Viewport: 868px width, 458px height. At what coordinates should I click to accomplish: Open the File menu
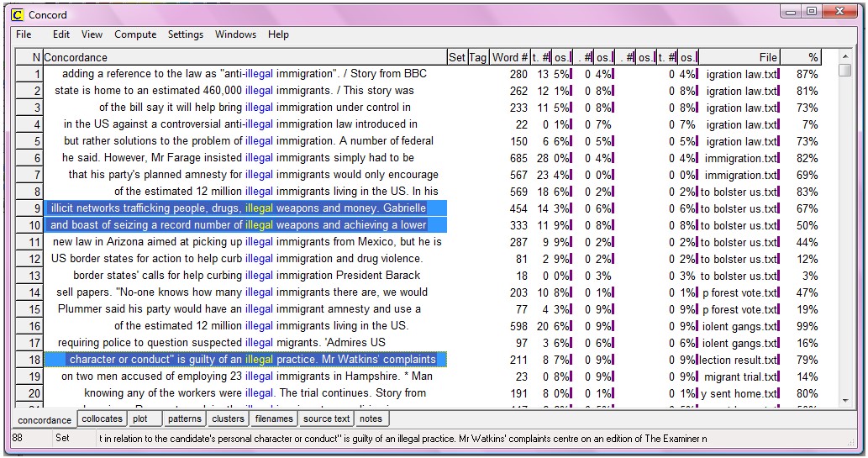tap(24, 34)
